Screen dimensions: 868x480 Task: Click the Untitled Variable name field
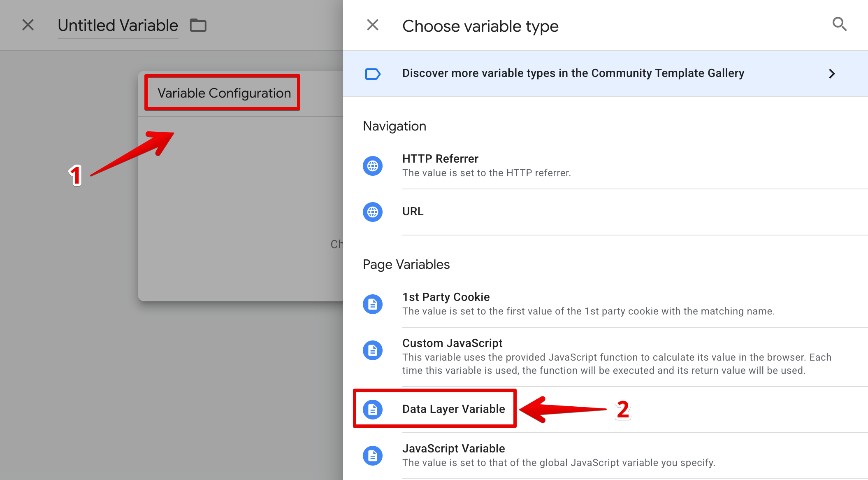click(x=118, y=26)
